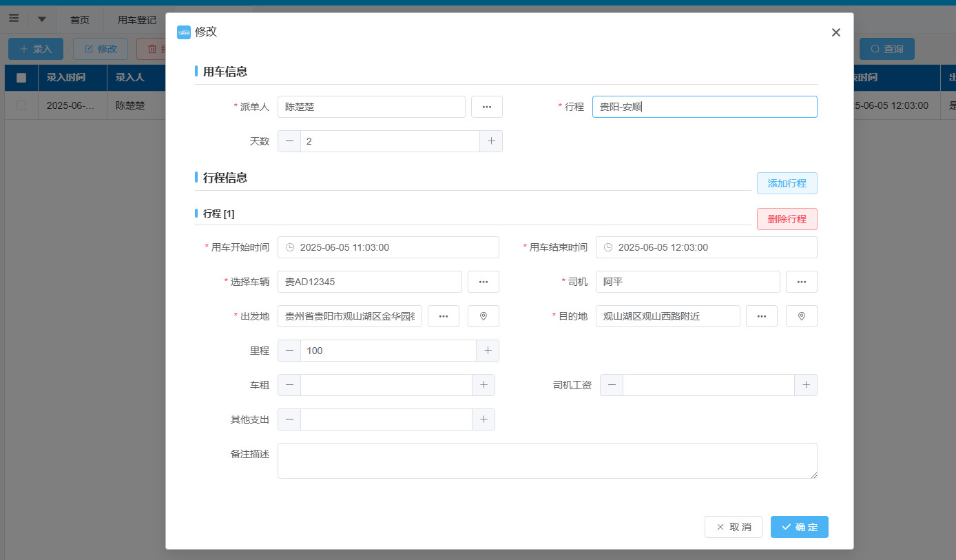This screenshot has height=560, width=956.
Task: Open the 派单人 picker via ellipsis button
Action: [486, 107]
